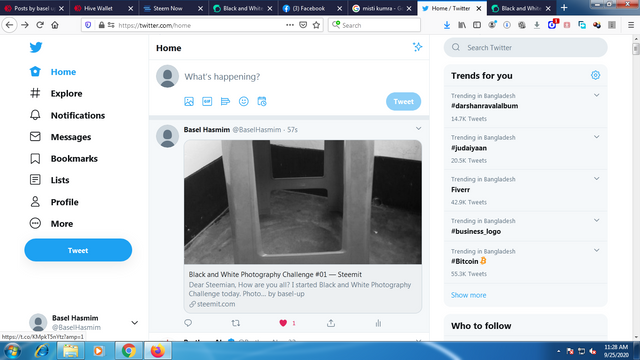Screen dimensions: 640x360
Task: Expand account switcher chevron for Basel Hasmim
Action: [x=134, y=323]
